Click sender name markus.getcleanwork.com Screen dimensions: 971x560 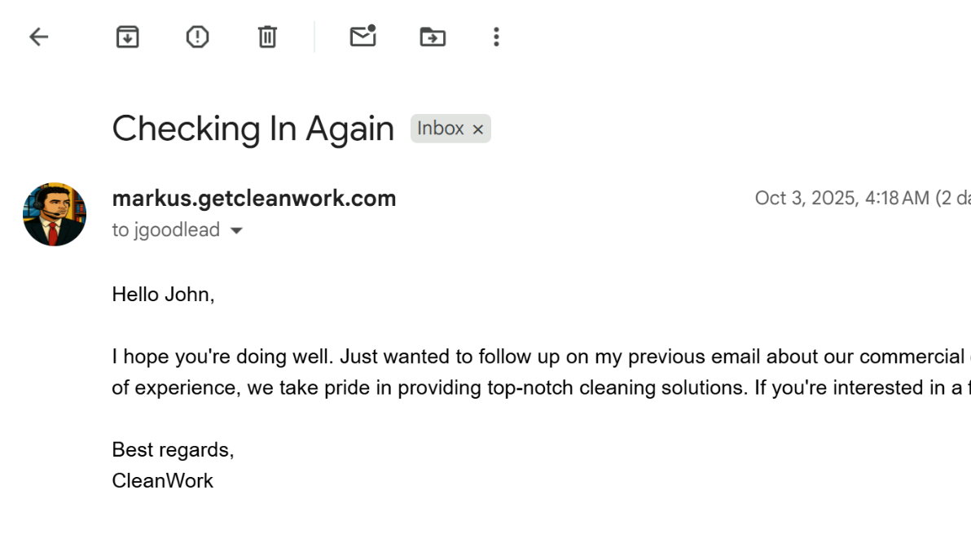253,199
